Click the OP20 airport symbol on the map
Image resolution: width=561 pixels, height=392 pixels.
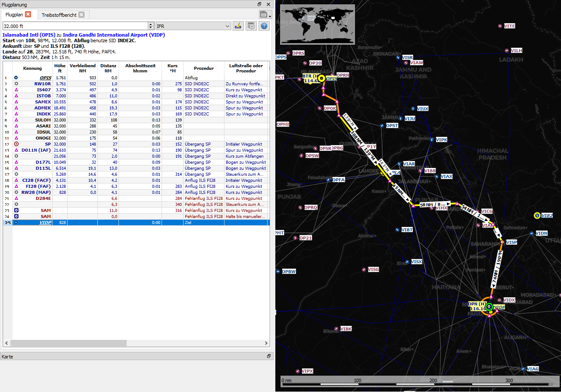coord(305,63)
